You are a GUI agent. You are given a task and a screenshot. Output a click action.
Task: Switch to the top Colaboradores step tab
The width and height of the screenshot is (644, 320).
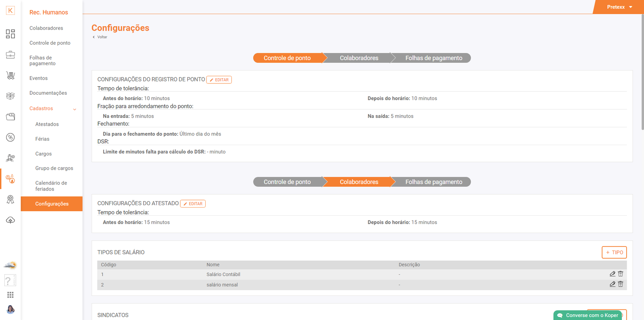tap(359, 58)
